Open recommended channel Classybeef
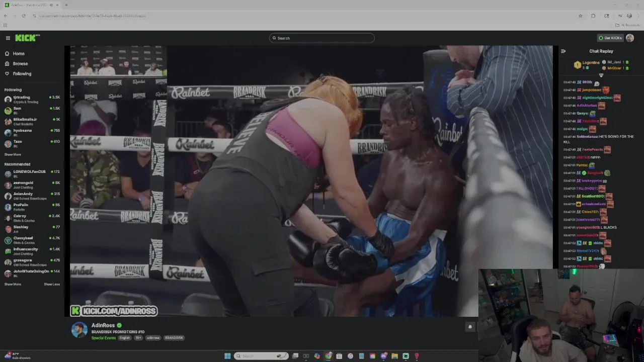The width and height of the screenshot is (644, 362). [x=32, y=240]
